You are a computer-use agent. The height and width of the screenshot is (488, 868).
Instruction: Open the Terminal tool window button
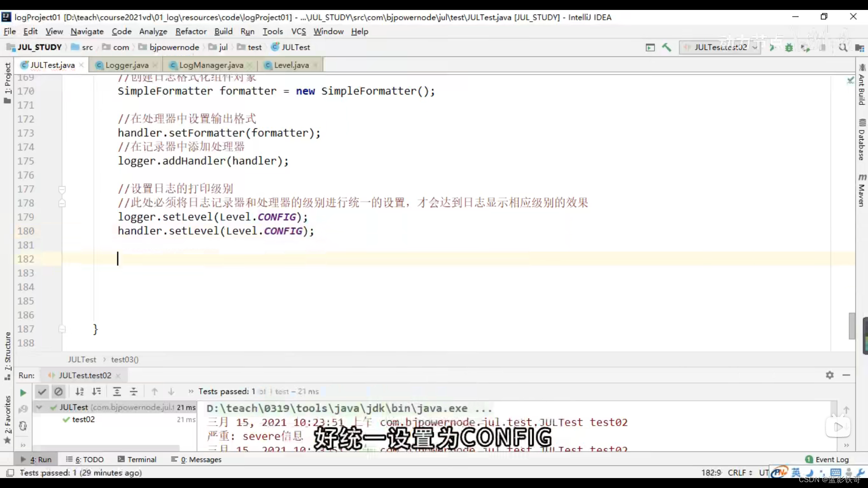137,460
